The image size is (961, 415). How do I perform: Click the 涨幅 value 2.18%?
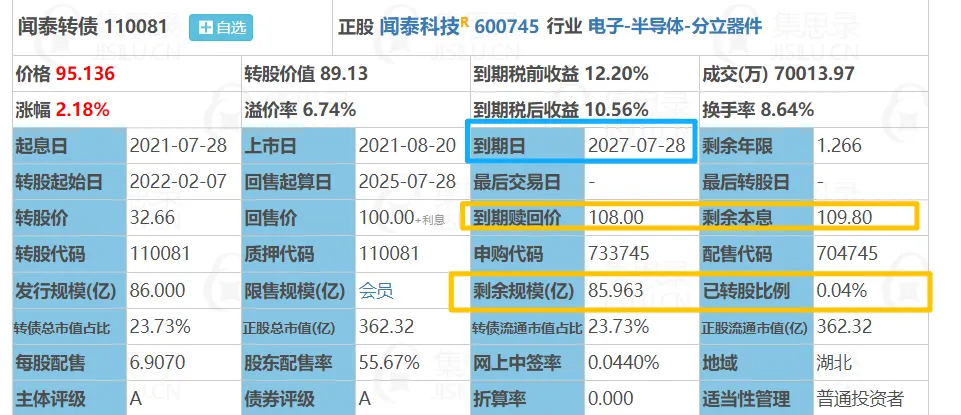83,110
